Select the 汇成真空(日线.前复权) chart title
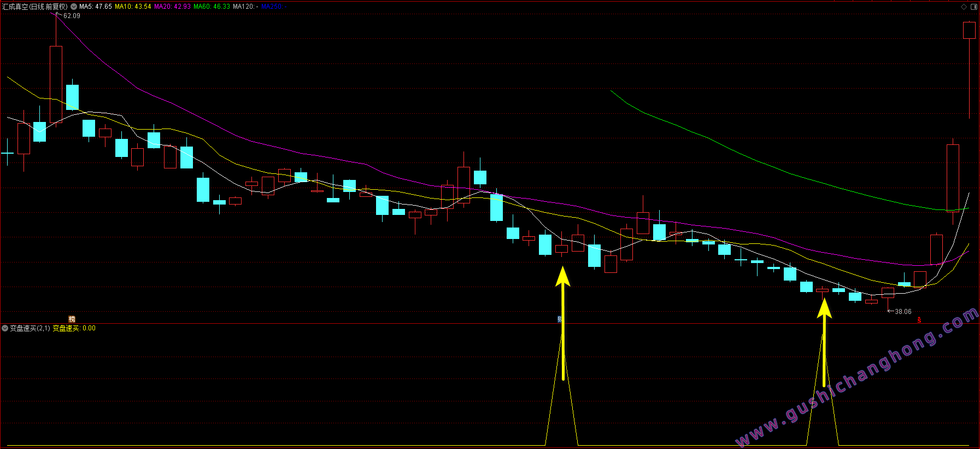Screen dimensions: 980x449 [x=35, y=7]
